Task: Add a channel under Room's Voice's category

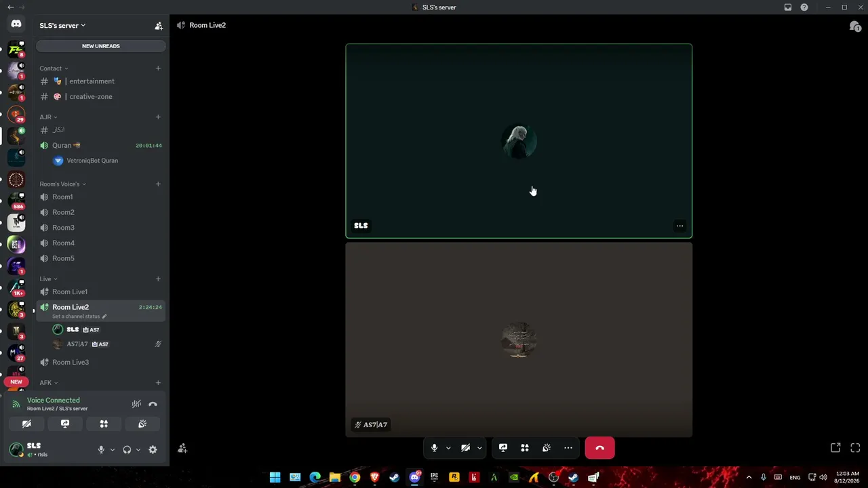Action: (x=158, y=184)
